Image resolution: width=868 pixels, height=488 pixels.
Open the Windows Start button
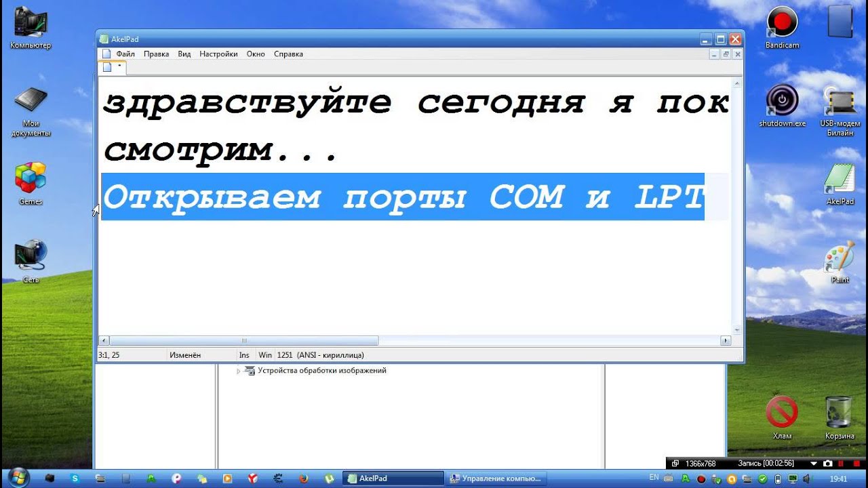pyautogui.click(x=18, y=478)
